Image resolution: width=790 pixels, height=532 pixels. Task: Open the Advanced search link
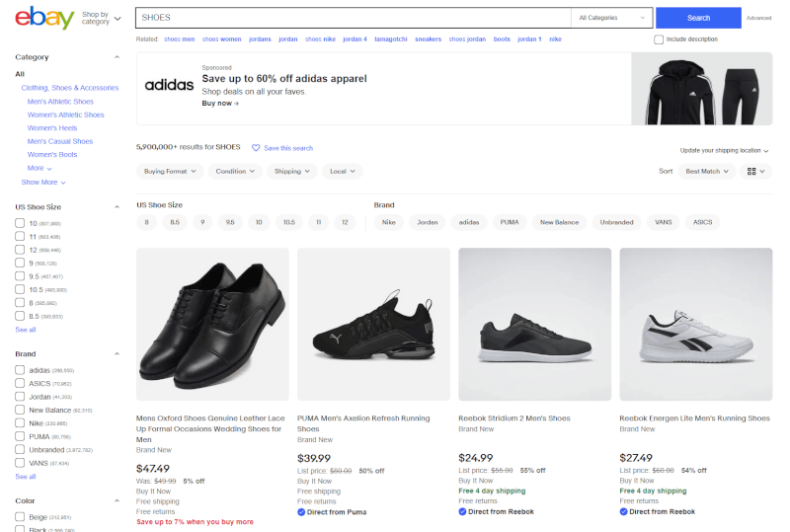758,18
